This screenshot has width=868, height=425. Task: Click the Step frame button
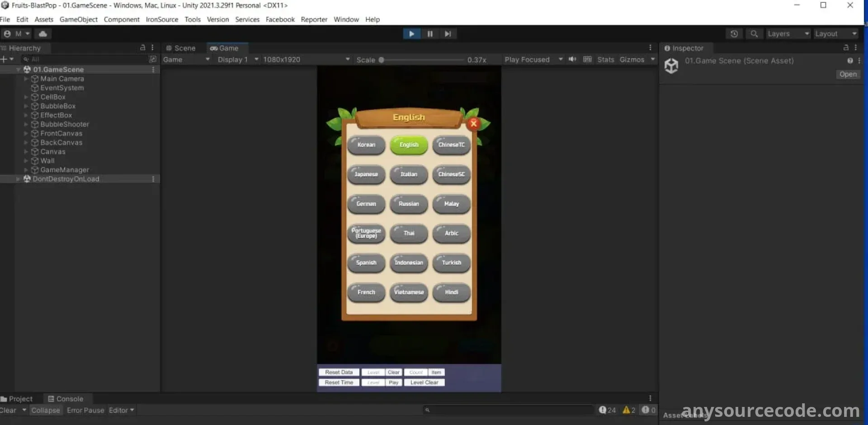coord(448,34)
